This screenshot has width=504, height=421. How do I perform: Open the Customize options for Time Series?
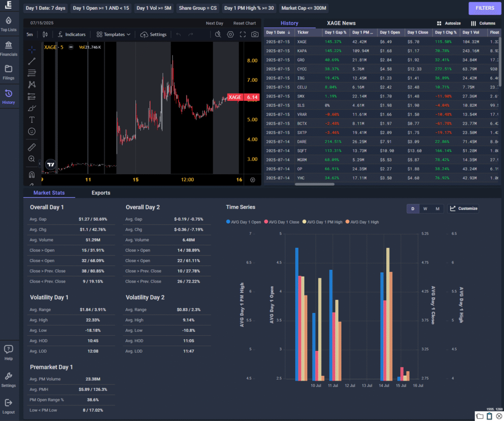pos(463,208)
